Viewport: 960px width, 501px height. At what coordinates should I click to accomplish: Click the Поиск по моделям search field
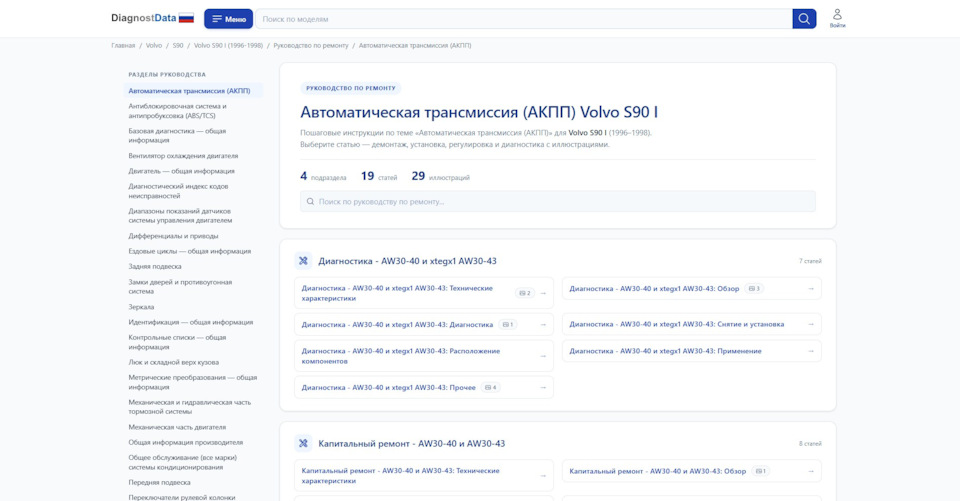524,19
